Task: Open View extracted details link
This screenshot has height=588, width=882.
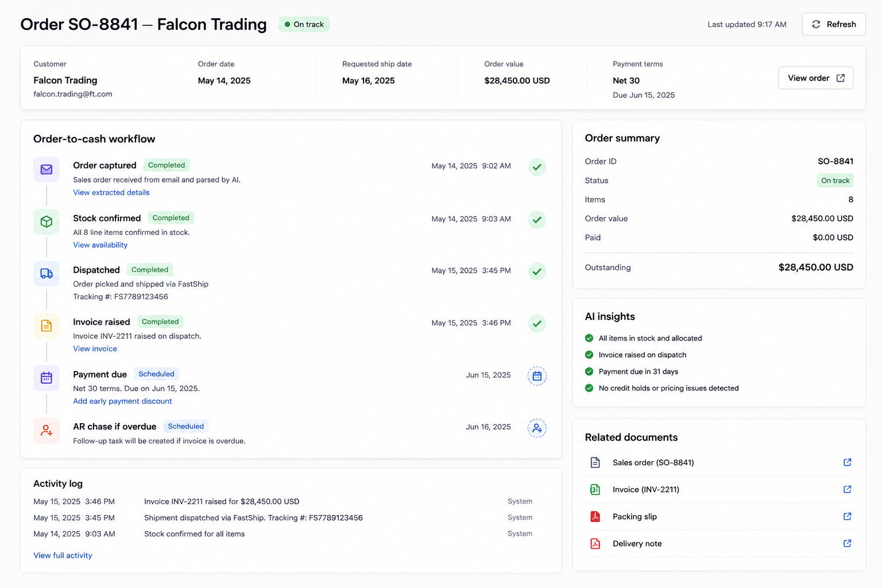Action: tap(111, 192)
